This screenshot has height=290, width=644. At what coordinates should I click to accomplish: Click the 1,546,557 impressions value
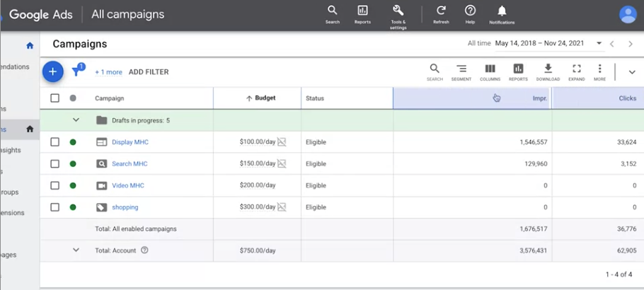coord(533,142)
